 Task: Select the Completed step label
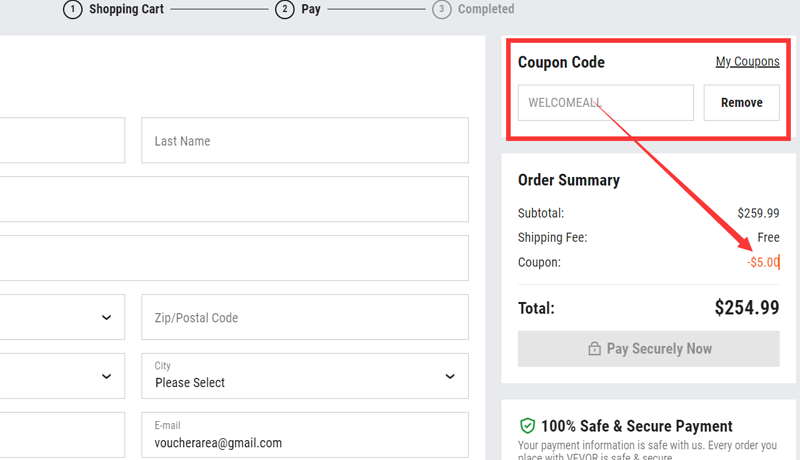pyautogui.click(x=486, y=10)
